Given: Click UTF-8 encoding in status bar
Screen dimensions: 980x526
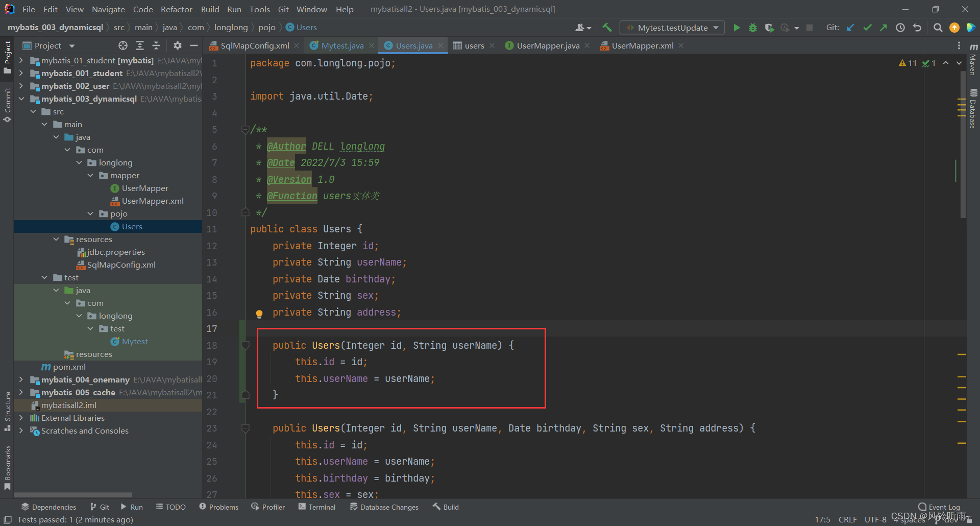Looking at the screenshot, I should (x=875, y=519).
